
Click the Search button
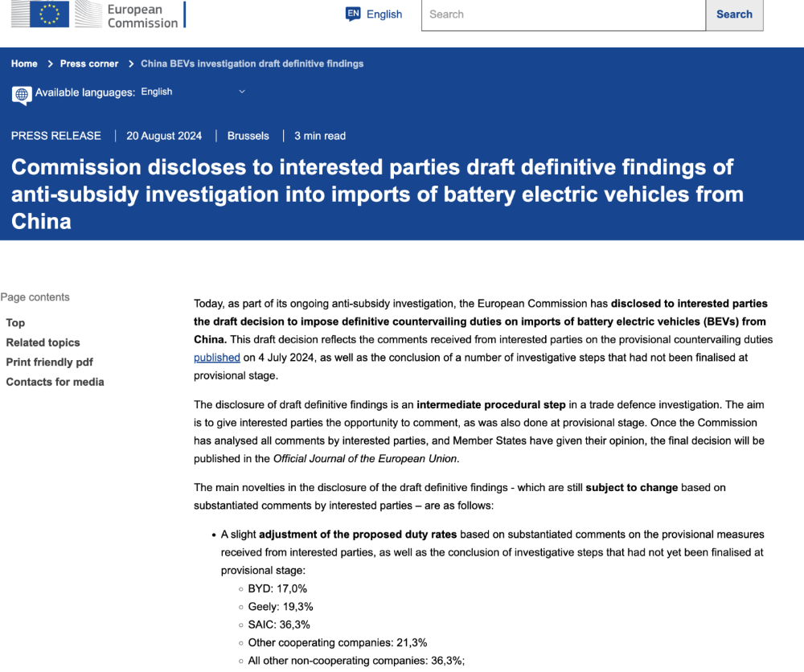pyautogui.click(x=734, y=14)
